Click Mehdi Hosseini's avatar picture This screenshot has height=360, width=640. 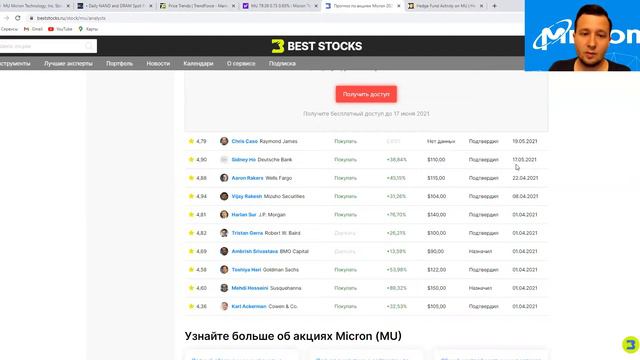pos(224,288)
